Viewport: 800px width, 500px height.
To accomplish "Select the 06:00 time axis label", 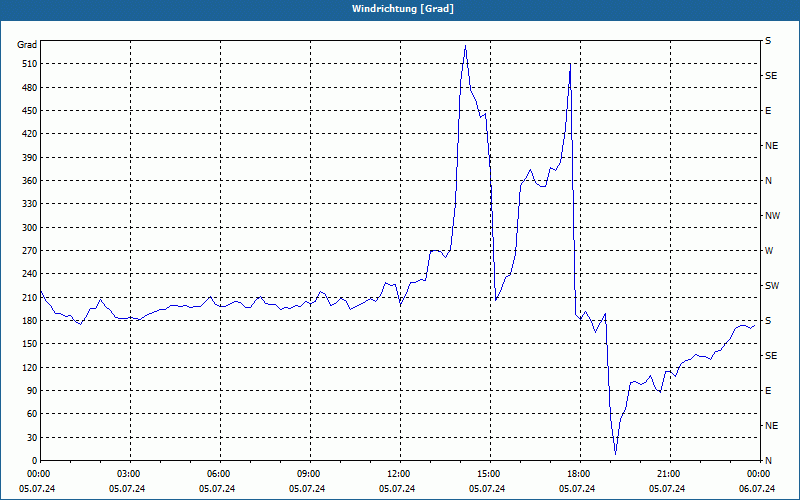I will coord(217,473).
